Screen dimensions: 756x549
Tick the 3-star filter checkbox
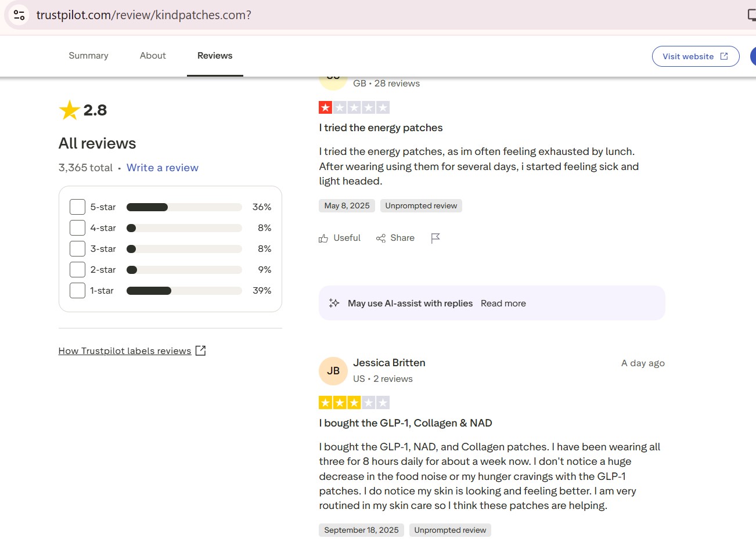(77, 249)
